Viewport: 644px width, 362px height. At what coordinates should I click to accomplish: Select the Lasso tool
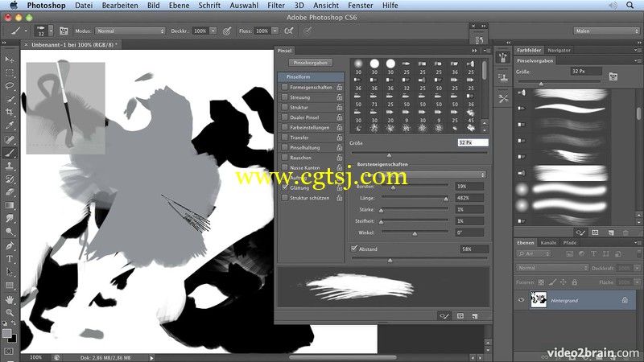(9, 86)
